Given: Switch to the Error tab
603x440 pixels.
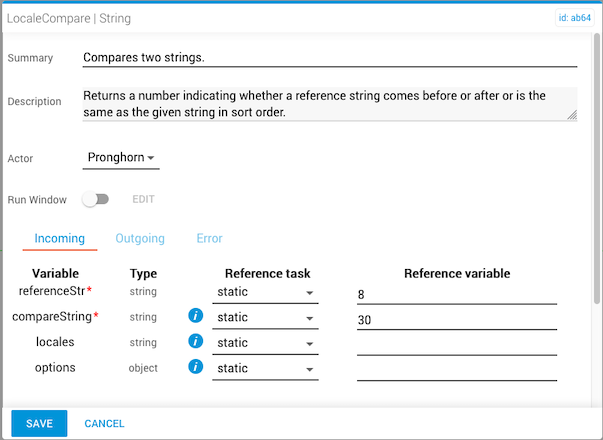Looking at the screenshot, I should click(x=209, y=239).
